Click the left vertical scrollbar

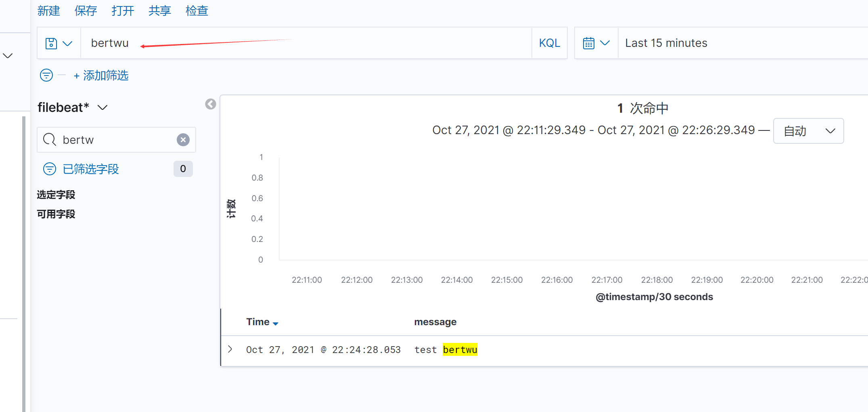click(x=24, y=264)
